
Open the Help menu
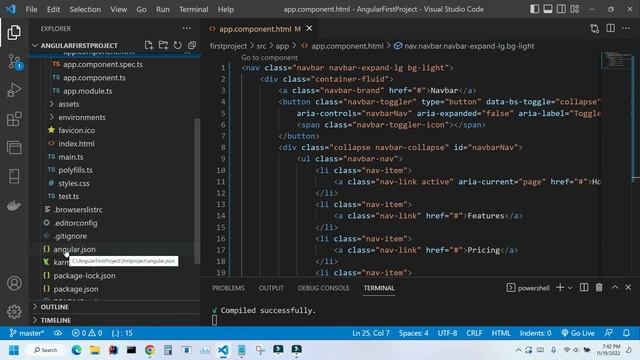click(226, 9)
